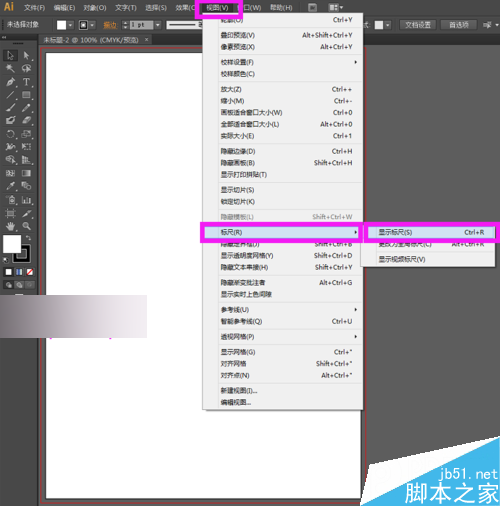The height and width of the screenshot is (506, 500).
Task: Open the stroke weight dropdown arrow
Action: (x=158, y=25)
